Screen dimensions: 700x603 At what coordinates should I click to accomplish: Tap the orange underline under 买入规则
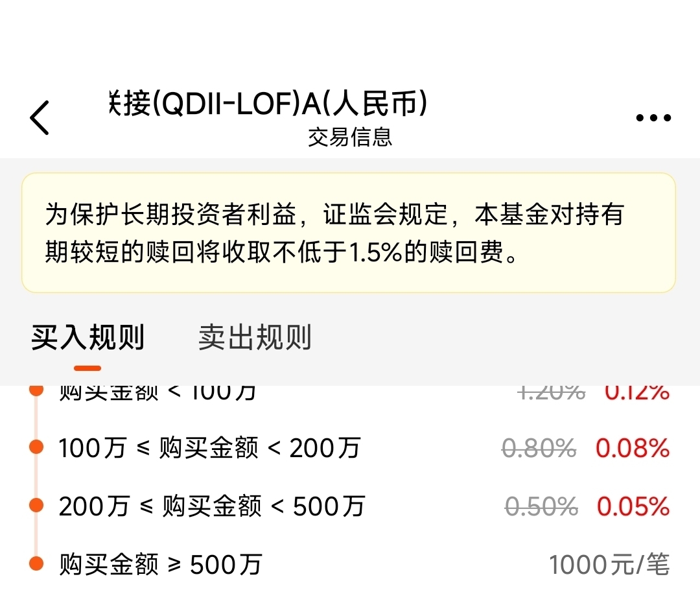(87, 368)
